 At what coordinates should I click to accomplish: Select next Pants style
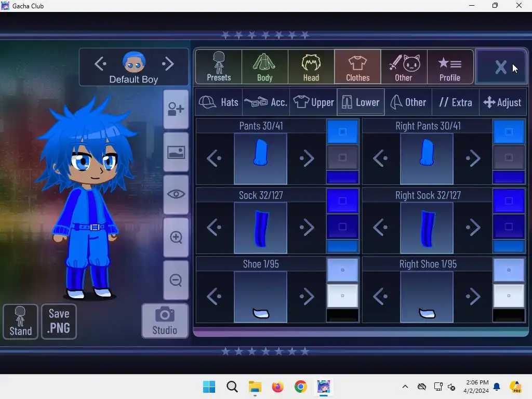pyautogui.click(x=307, y=158)
